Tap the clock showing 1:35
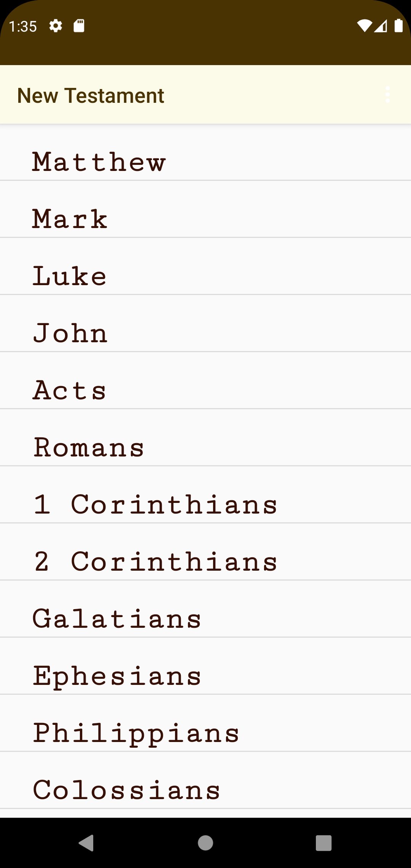The width and height of the screenshot is (411, 868). click(23, 26)
